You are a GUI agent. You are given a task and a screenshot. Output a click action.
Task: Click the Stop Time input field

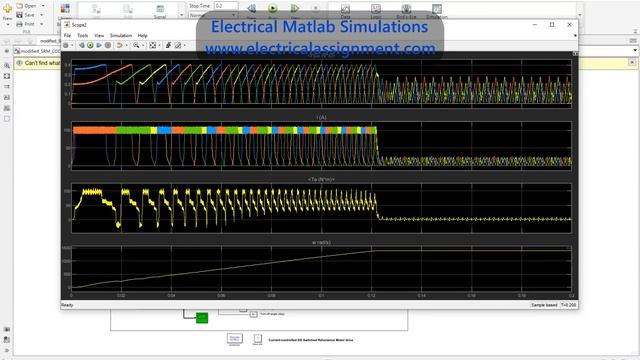(x=226, y=6)
